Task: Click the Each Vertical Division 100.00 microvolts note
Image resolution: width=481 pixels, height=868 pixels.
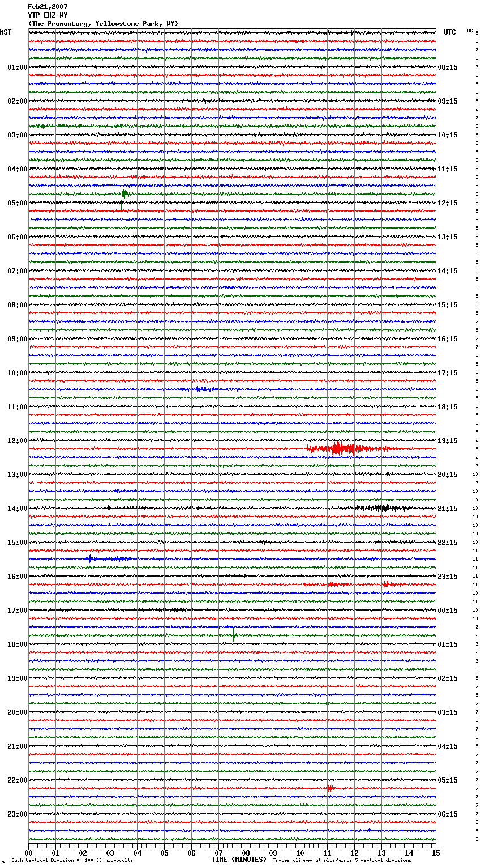Action: (72, 861)
